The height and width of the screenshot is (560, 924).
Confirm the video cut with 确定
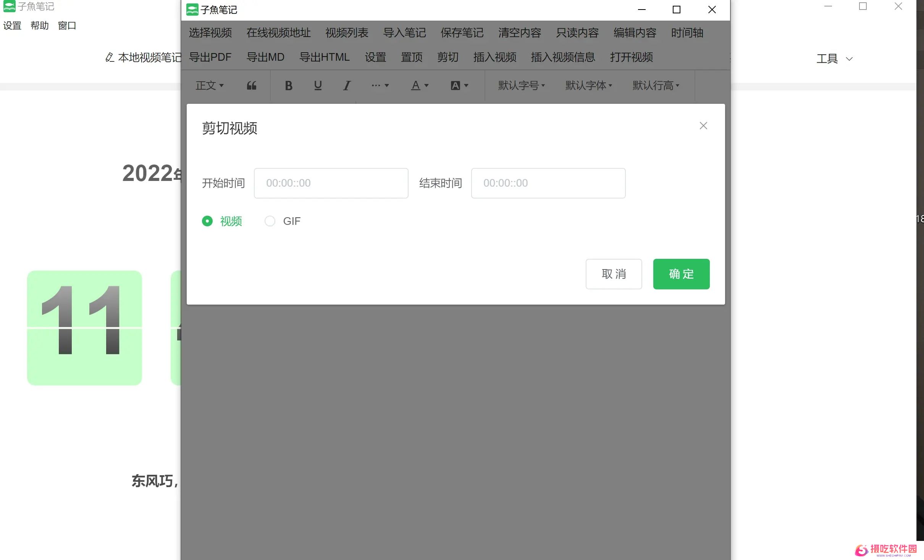(x=681, y=274)
